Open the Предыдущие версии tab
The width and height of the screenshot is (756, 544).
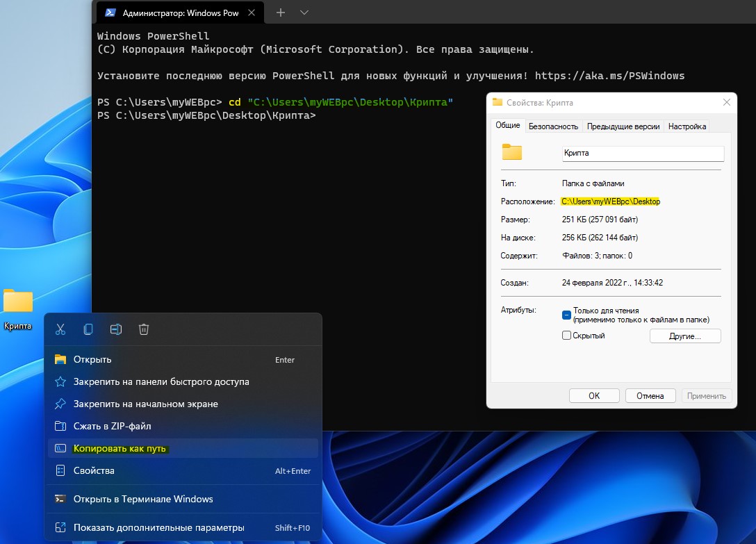click(x=623, y=126)
